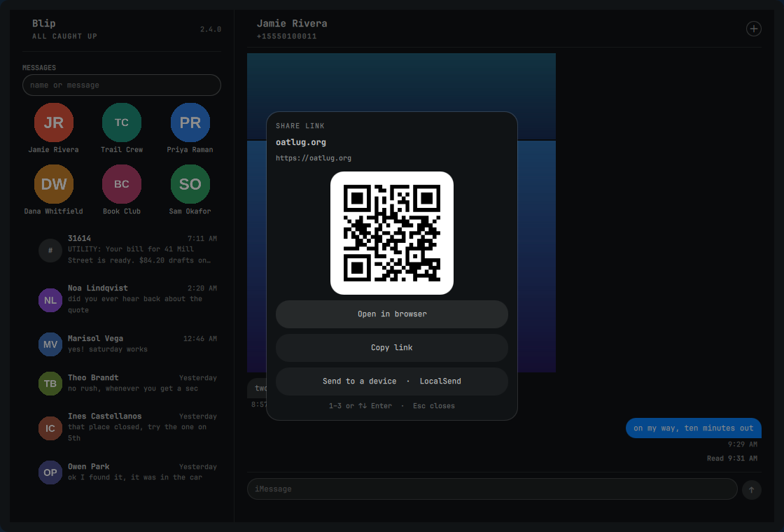Open the Book Club pinned avatar
This screenshot has width=784, height=532.
(122, 184)
